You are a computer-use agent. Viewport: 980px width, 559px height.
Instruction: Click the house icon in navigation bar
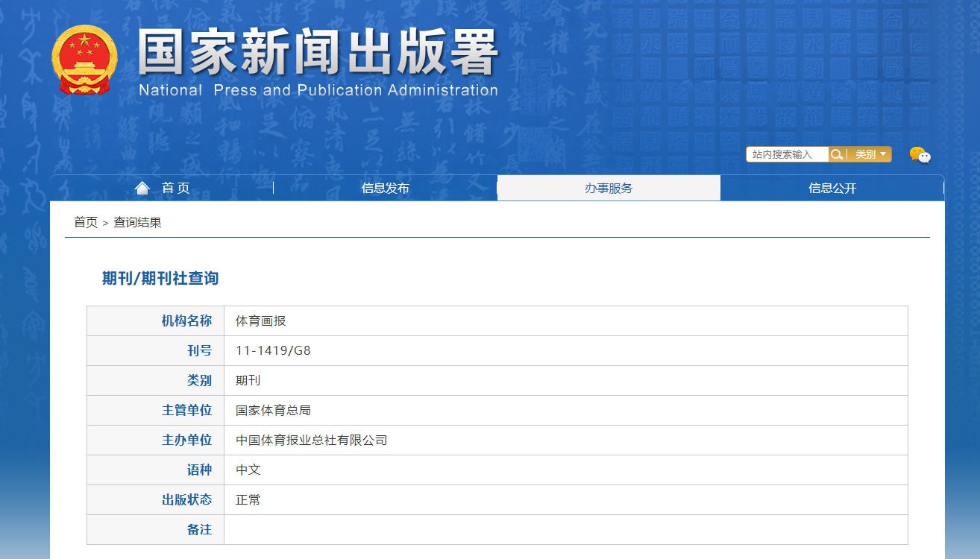point(142,188)
